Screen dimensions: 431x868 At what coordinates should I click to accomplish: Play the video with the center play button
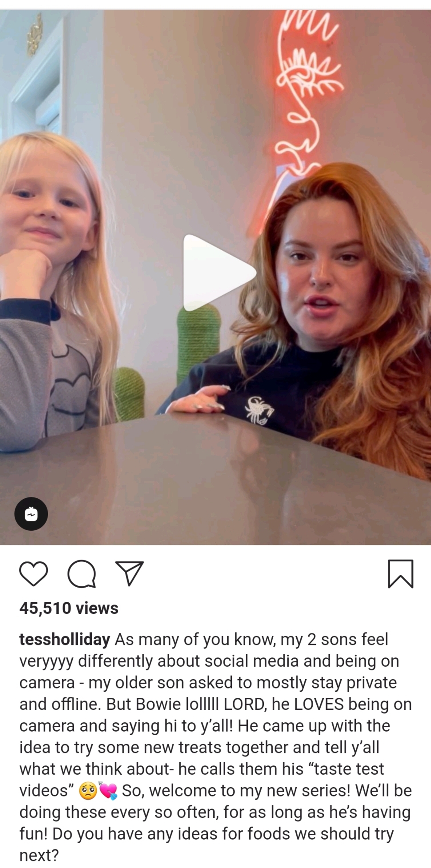coord(218,272)
